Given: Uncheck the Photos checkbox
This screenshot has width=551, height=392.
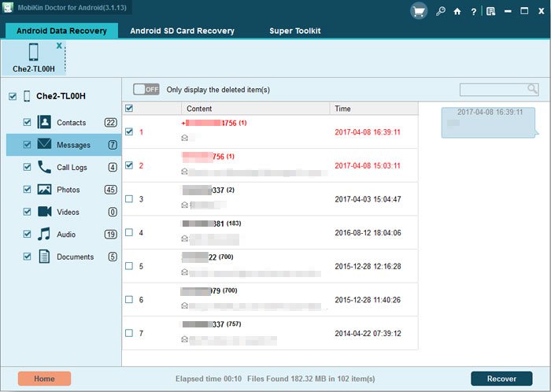Looking at the screenshot, I should click(x=27, y=190).
